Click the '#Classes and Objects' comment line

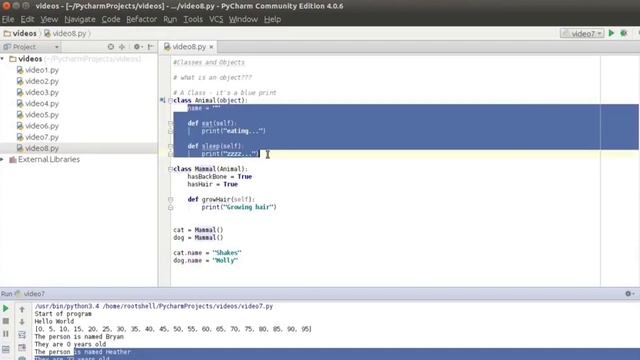209,62
